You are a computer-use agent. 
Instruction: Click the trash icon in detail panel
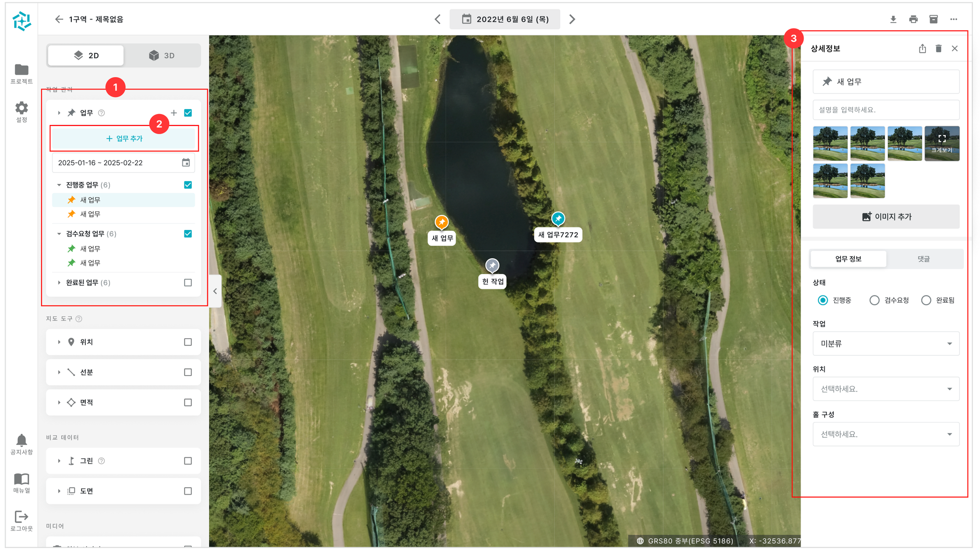pos(938,48)
